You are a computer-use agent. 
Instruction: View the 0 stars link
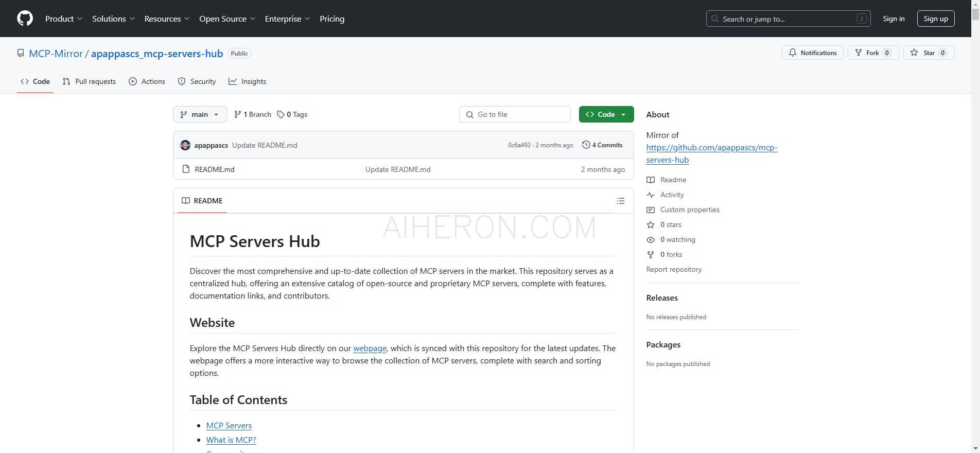point(671,224)
